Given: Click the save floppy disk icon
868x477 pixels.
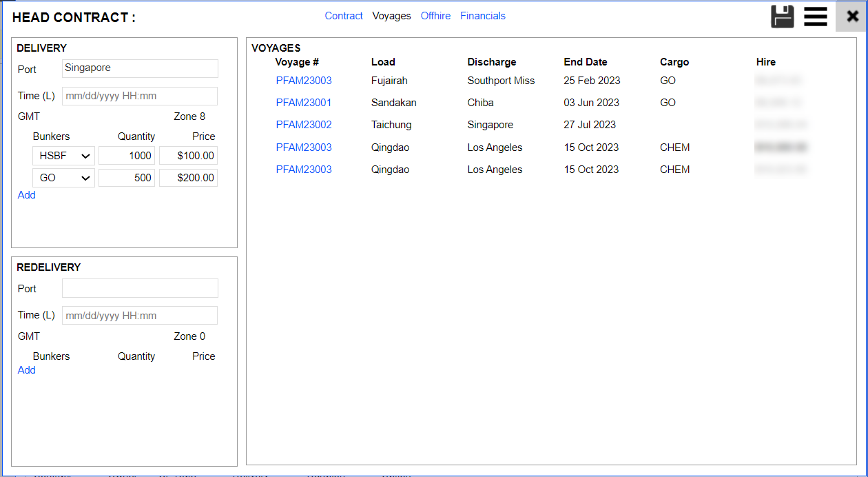Looking at the screenshot, I should [x=783, y=16].
